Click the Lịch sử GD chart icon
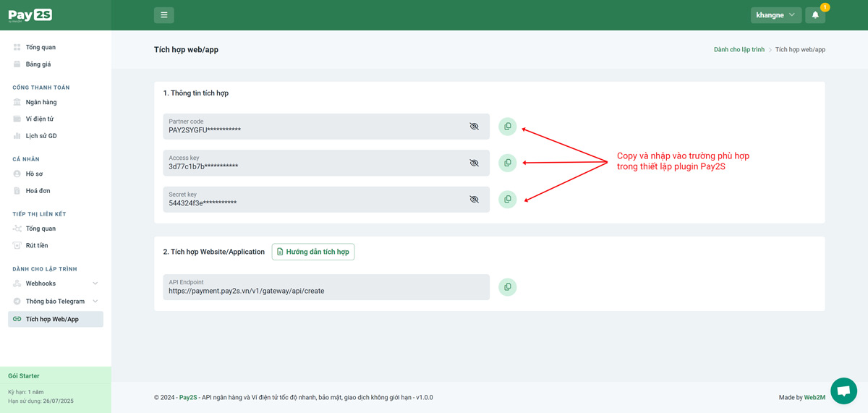 click(17, 136)
